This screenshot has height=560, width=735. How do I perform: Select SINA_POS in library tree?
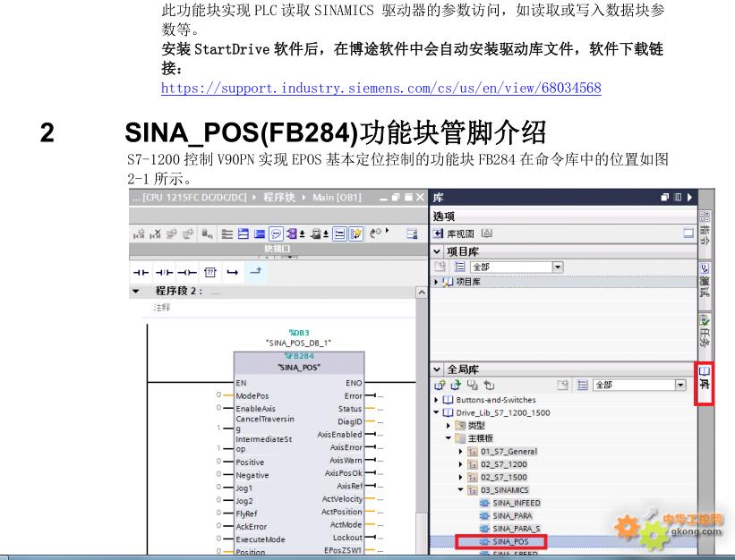tap(510, 541)
